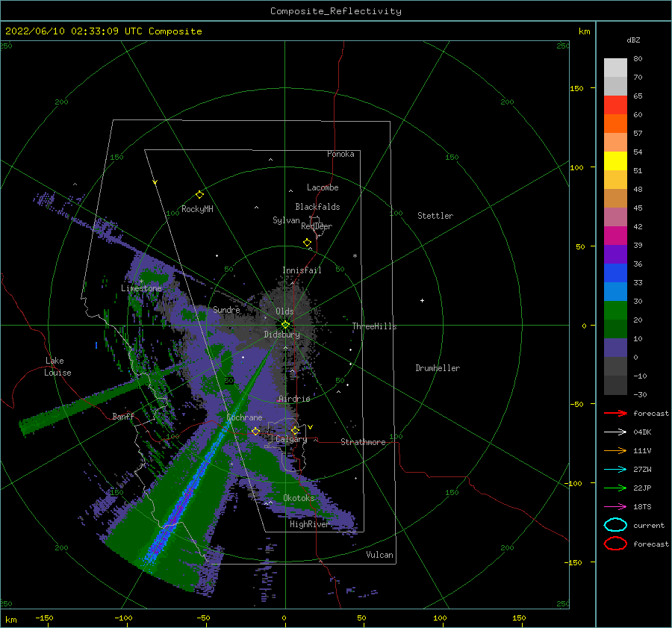672x628 pixels.
Task: Click the Sylvan label
Action: (286, 220)
